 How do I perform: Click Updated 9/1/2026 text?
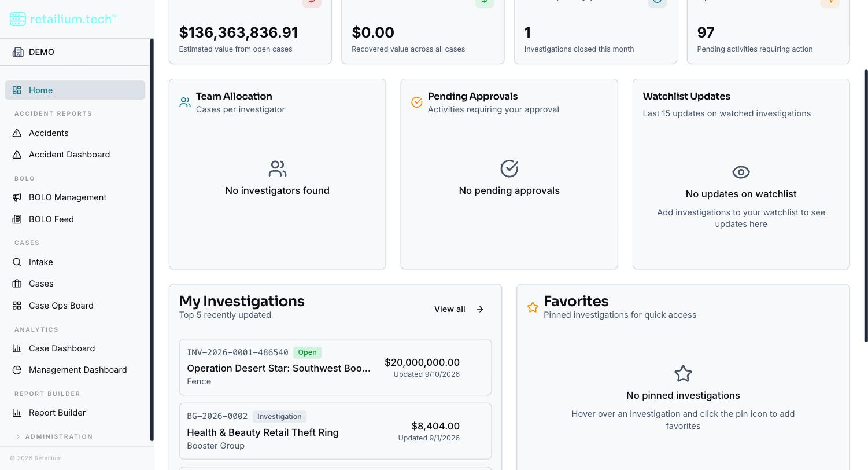click(x=429, y=438)
